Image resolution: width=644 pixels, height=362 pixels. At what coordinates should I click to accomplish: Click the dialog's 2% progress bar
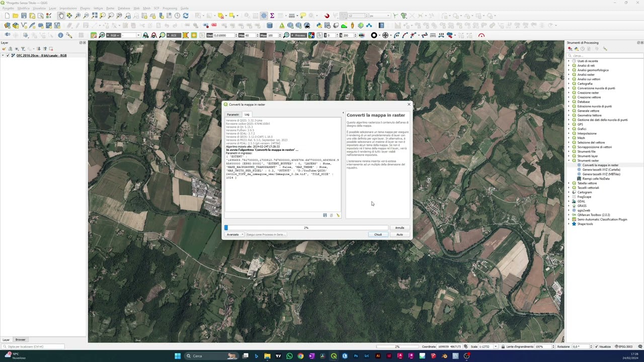click(306, 228)
